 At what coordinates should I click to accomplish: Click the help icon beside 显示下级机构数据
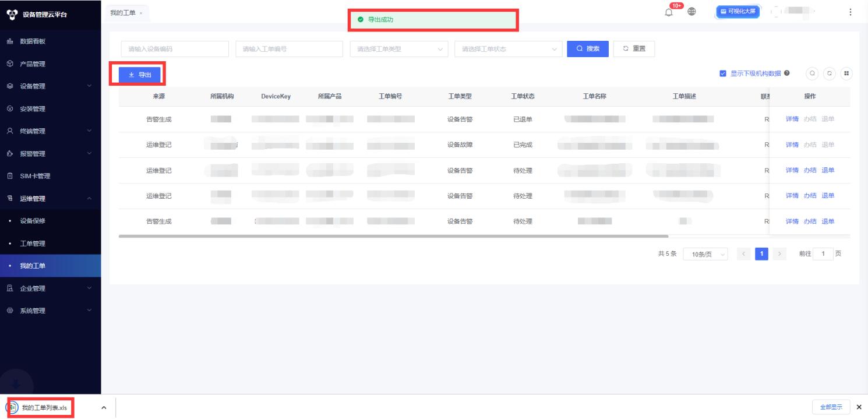[x=787, y=73]
